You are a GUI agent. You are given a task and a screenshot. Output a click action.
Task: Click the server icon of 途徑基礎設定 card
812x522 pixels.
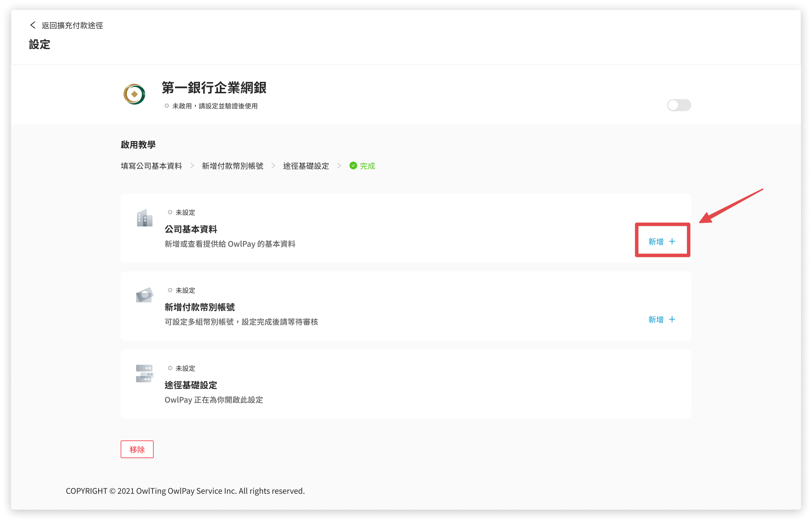[145, 374]
